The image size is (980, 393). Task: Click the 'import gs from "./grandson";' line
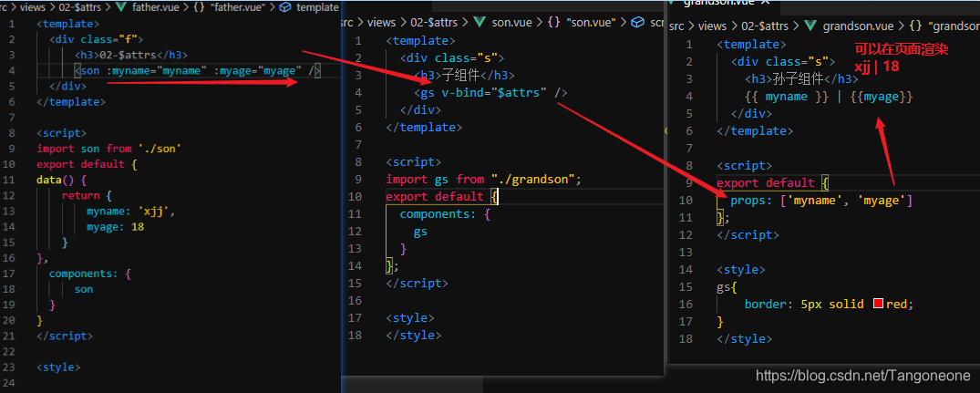(x=484, y=180)
